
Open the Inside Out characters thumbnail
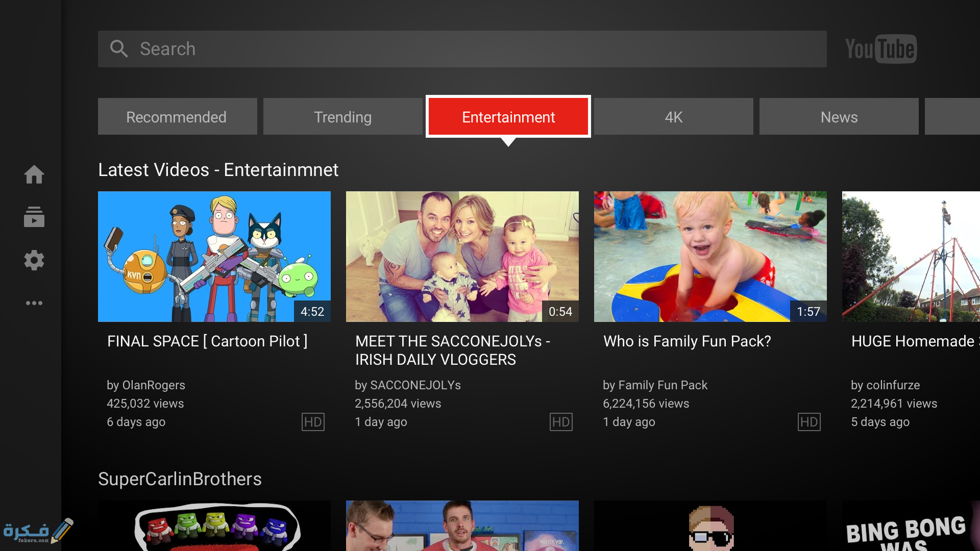(x=214, y=525)
